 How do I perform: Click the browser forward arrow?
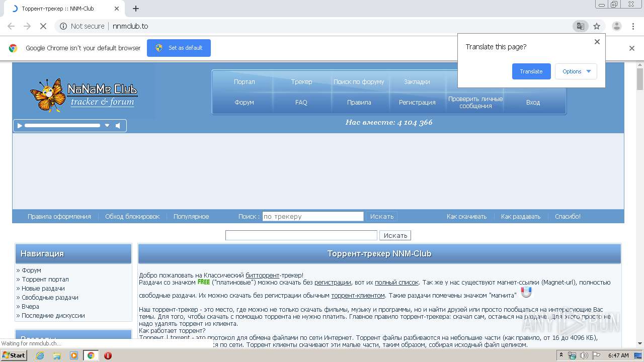tap(27, 26)
